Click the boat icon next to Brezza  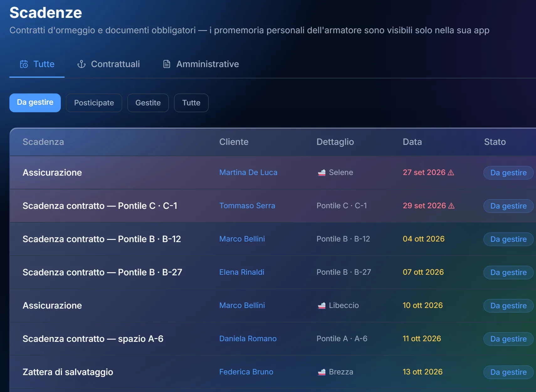322,372
